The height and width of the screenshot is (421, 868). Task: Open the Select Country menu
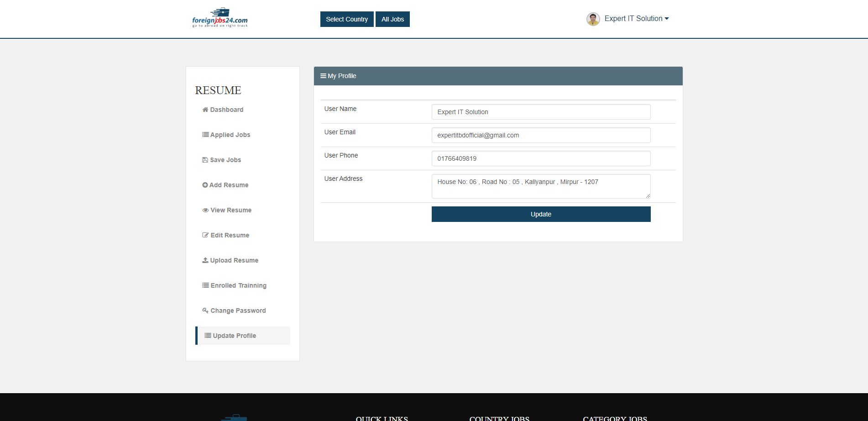[x=346, y=19]
